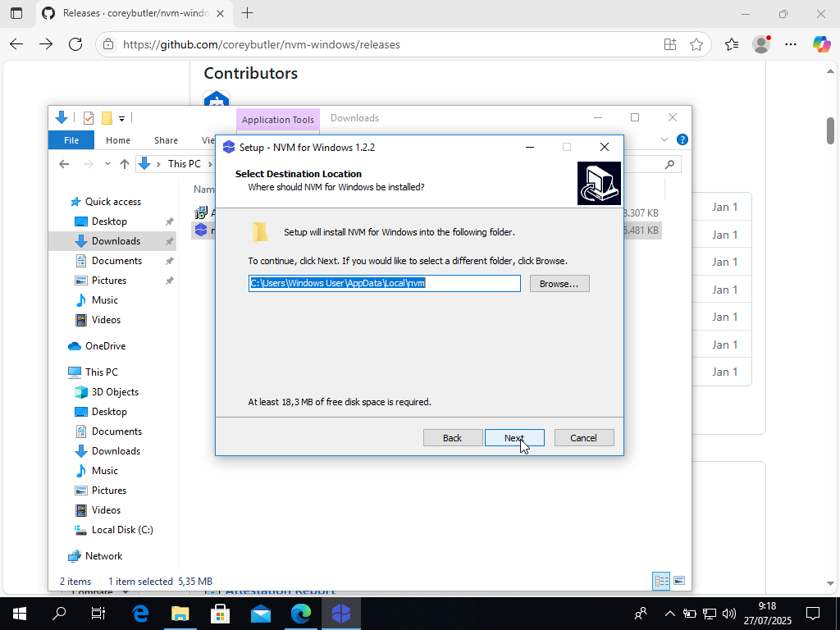Image resolution: width=840 pixels, height=630 pixels.
Task: Unpin Downloads from Quick access
Action: point(169,240)
